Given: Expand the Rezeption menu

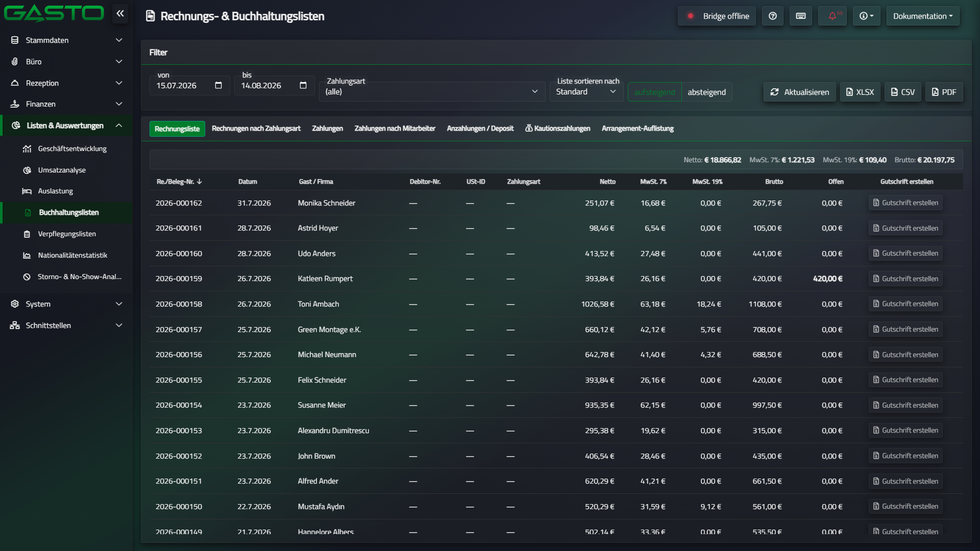Looking at the screenshot, I should (66, 83).
